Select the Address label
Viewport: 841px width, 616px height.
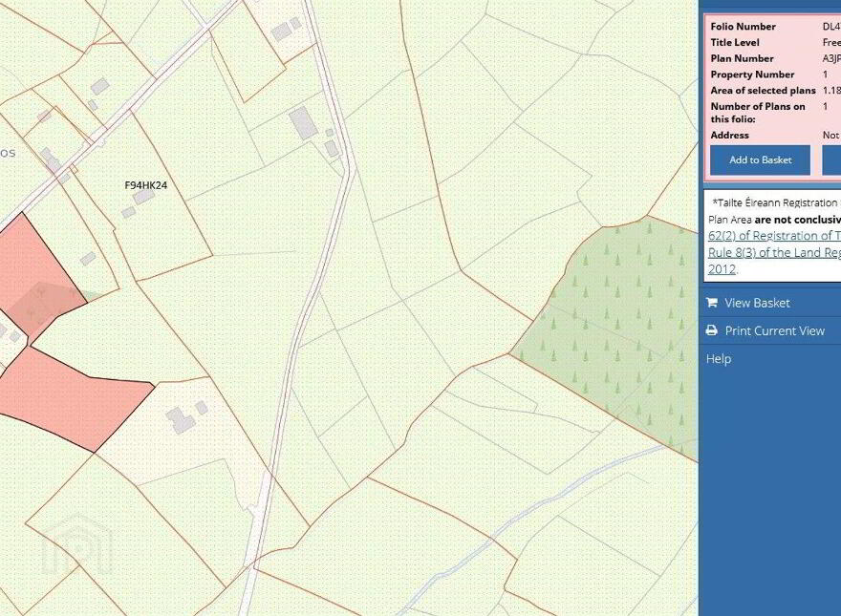coord(729,135)
